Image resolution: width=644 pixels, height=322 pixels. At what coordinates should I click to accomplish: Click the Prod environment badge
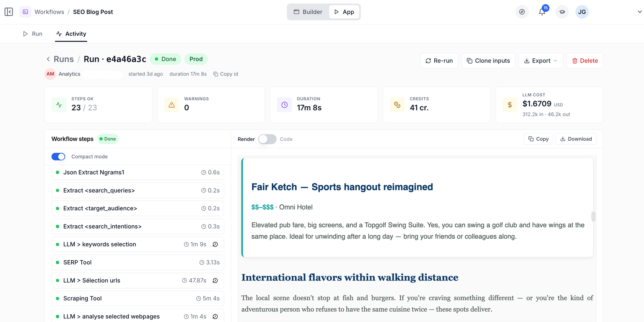click(196, 59)
